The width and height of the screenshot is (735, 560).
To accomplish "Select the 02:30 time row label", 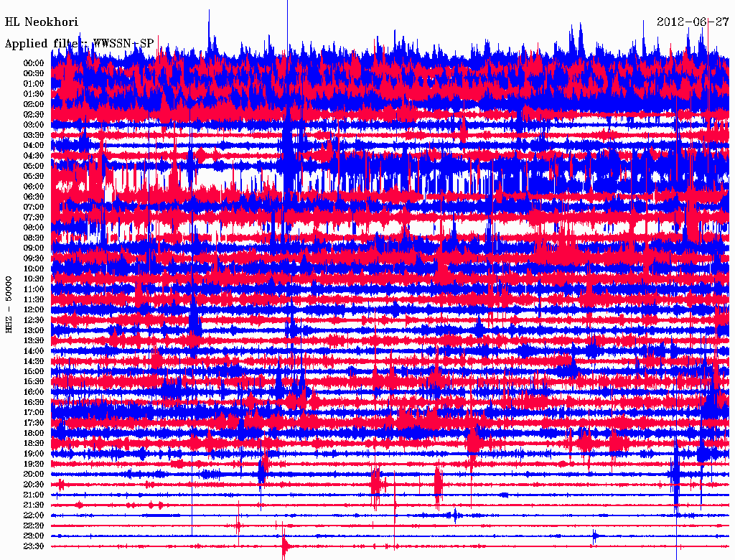I will (x=34, y=115).
